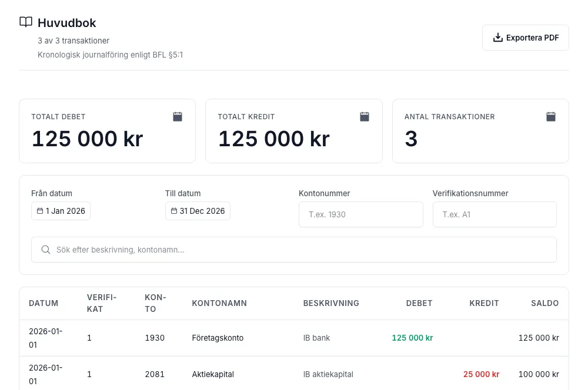Viewport: 588px width, 390px height.
Task: Click the Totalt Debet total 125 000 kr
Action: (88, 139)
